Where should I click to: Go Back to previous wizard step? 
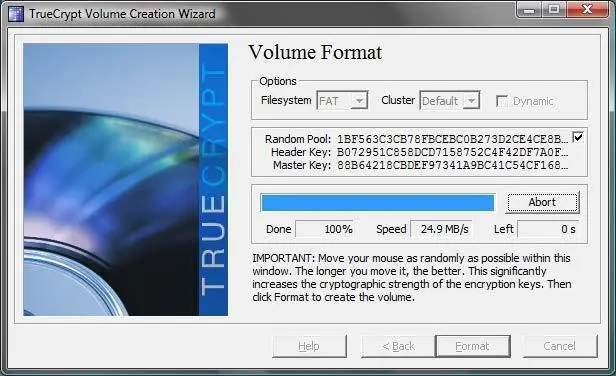coord(398,346)
